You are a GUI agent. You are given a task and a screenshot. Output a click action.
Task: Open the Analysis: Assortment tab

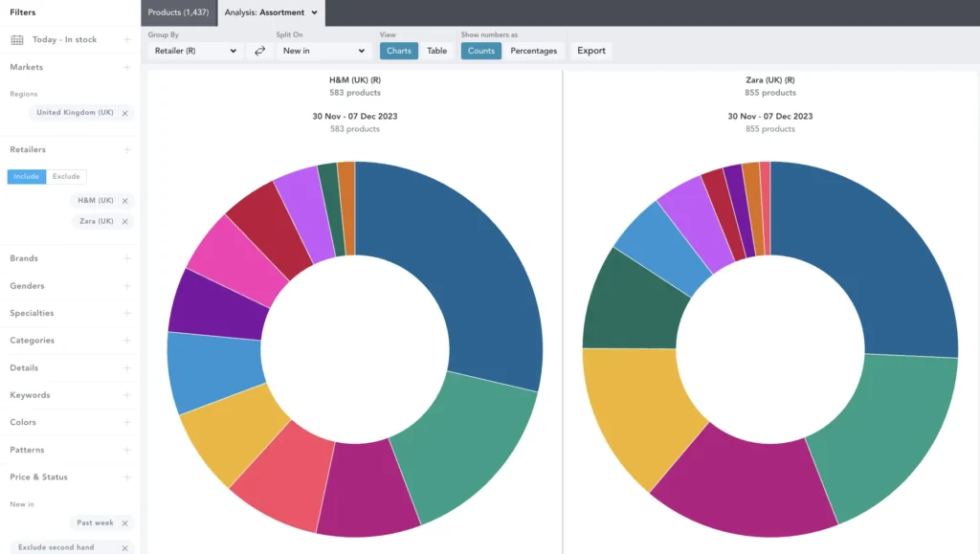[271, 12]
